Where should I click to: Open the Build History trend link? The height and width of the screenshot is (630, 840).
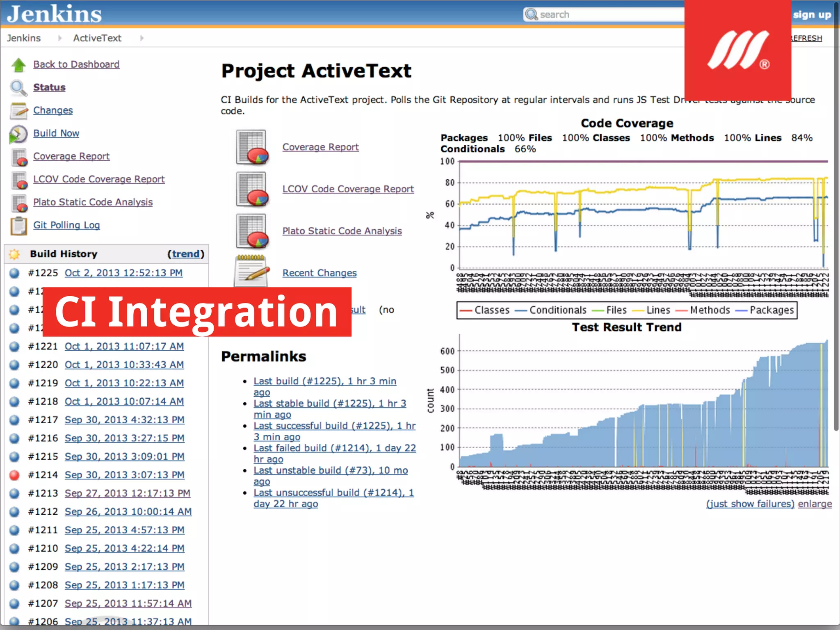tap(185, 254)
